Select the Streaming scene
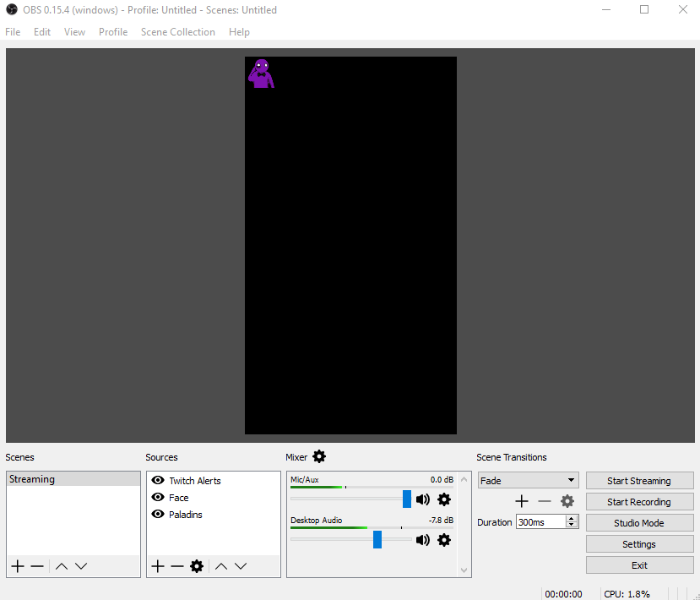The image size is (700, 600). pyautogui.click(x=73, y=479)
